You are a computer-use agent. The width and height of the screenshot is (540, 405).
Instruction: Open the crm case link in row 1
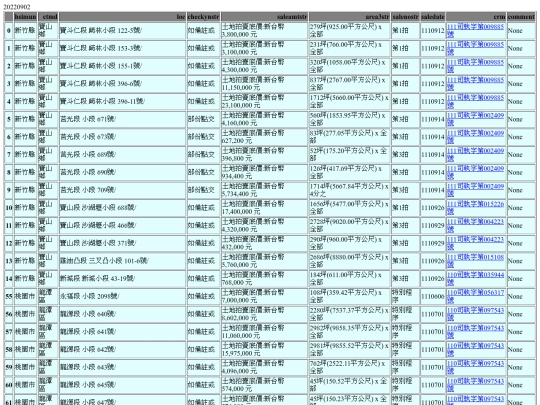pyautogui.click(x=475, y=48)
